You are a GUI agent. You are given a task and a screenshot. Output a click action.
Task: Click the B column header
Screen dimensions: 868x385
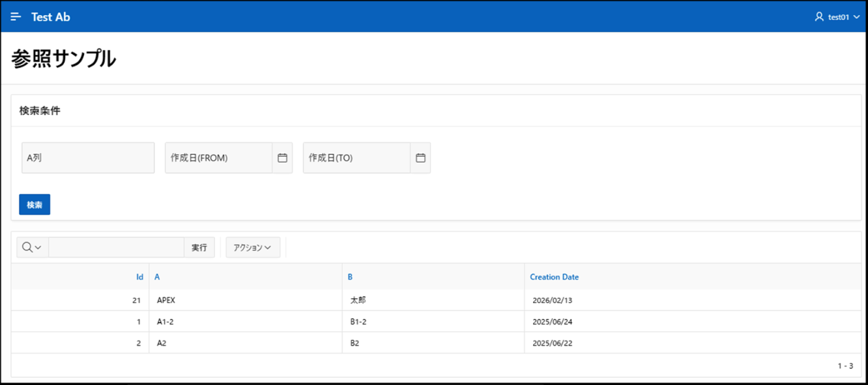coord(350,277)
